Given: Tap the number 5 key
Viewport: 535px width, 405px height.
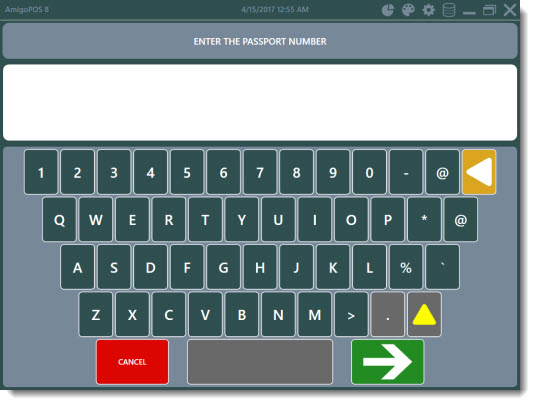Looking at the screenshot, I should pyautogui.click(x=187, y=172).
